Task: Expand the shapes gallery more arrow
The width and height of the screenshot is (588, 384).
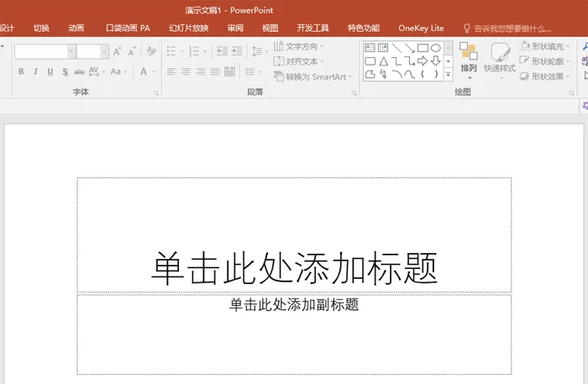Action: (x=448, y=75)
